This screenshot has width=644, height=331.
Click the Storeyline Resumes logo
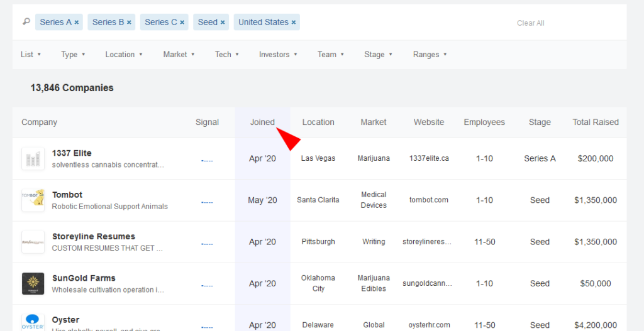(33, 242)
